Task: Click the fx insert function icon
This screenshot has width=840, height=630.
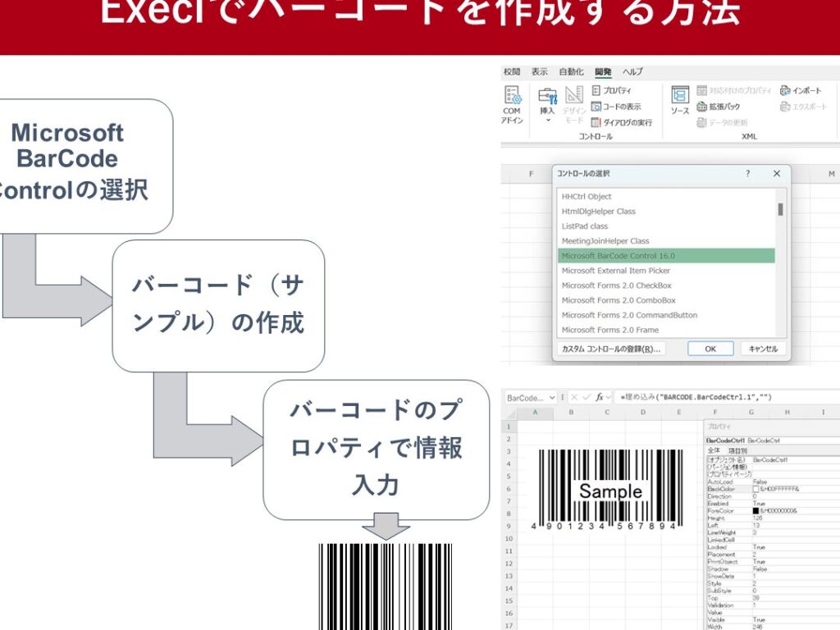Action: point(600,397)
